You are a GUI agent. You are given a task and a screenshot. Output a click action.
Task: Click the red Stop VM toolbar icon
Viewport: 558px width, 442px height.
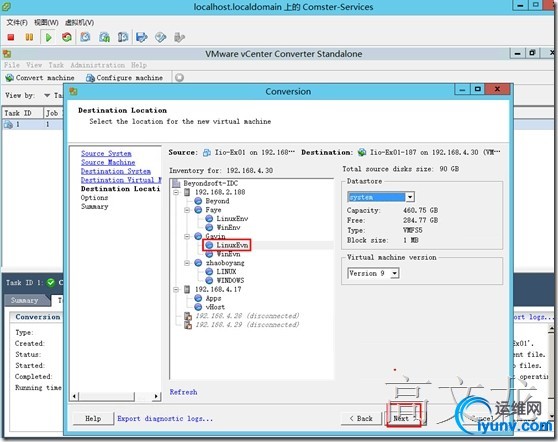[11, 37]
